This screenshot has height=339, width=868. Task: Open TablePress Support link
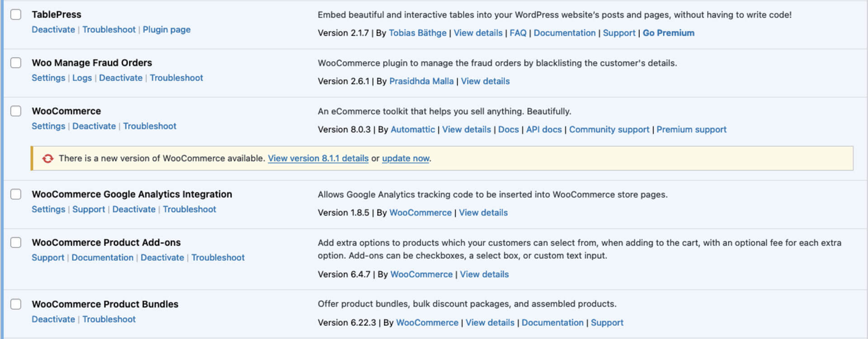(x=619, y=33)
